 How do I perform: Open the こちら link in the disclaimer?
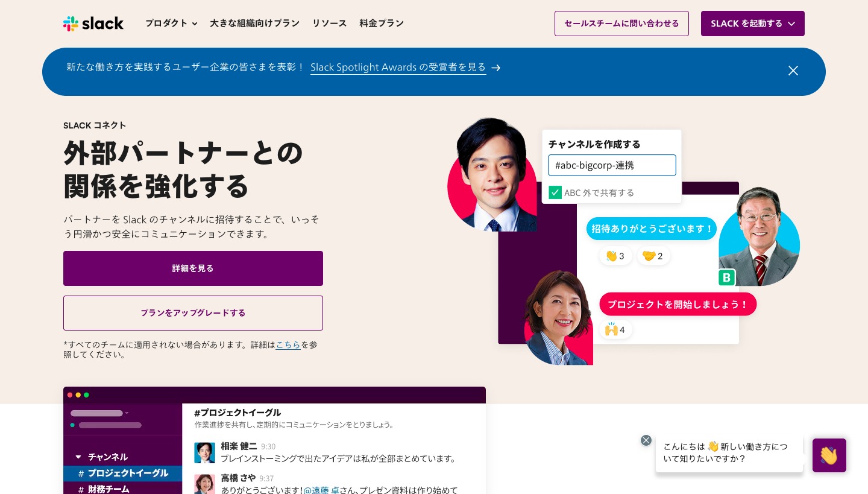288,344
